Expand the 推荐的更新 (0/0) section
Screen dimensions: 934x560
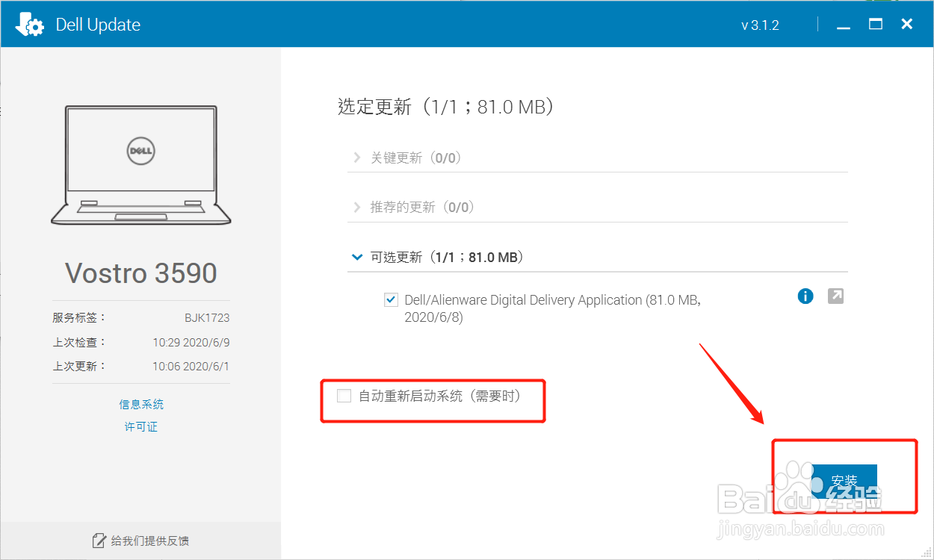(357, 208)
